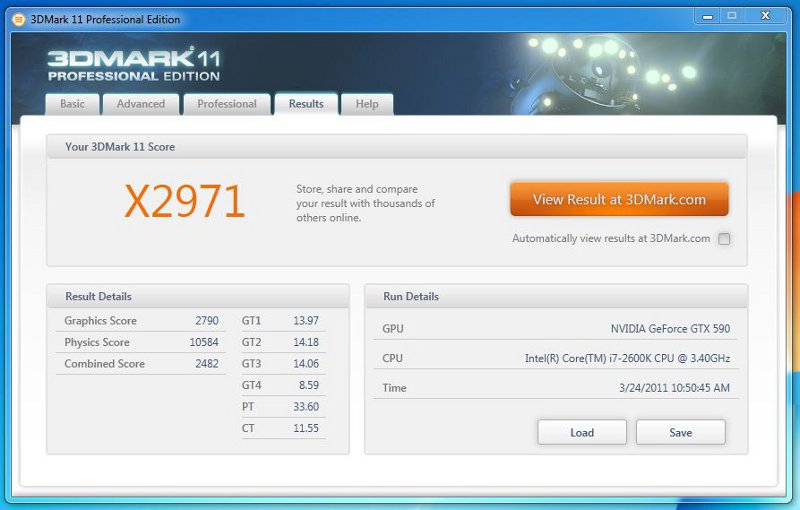Viewport: 800px width, 510px height.
Task: Click the GT3 value 14.06
Action: (306, 364)
